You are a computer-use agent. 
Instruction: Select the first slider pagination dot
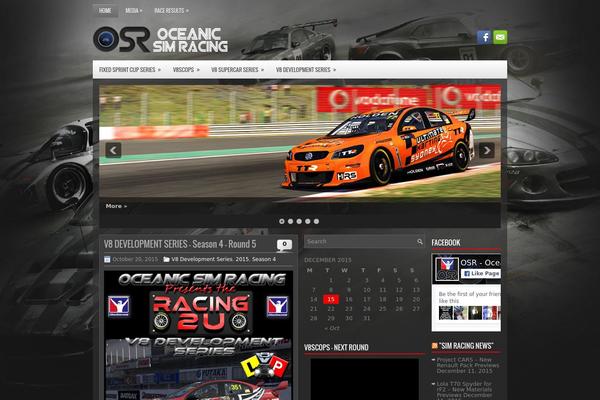[282, 221]
